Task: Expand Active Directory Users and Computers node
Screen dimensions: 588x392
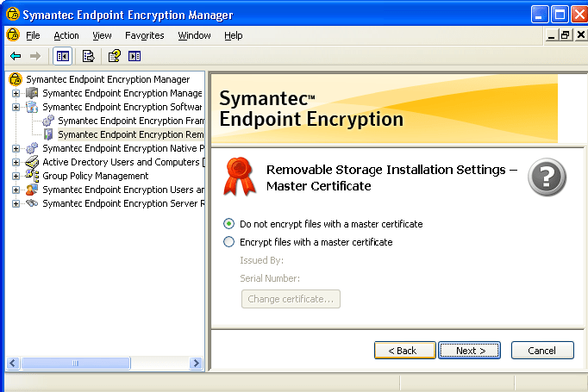Action: coord(16,162)
